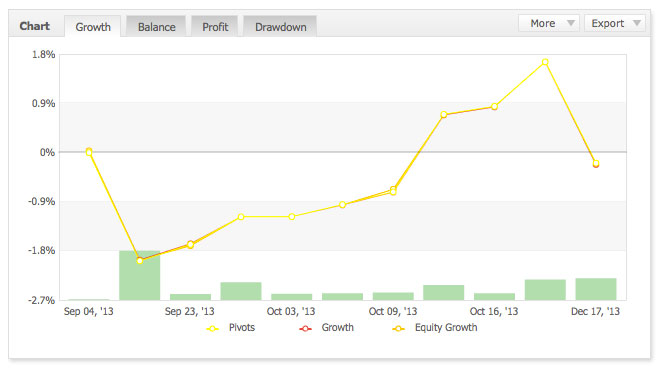The height and width of the screenshot is (370, 660).
Task: Click the Dec 17, '13 date label
Action: click(x=595, y=311)
